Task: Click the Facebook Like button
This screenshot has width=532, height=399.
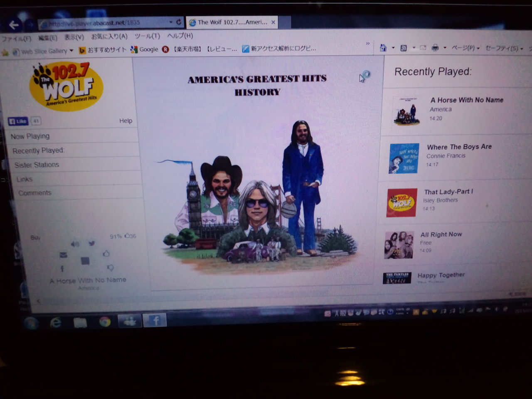Action: click(18, 121)
